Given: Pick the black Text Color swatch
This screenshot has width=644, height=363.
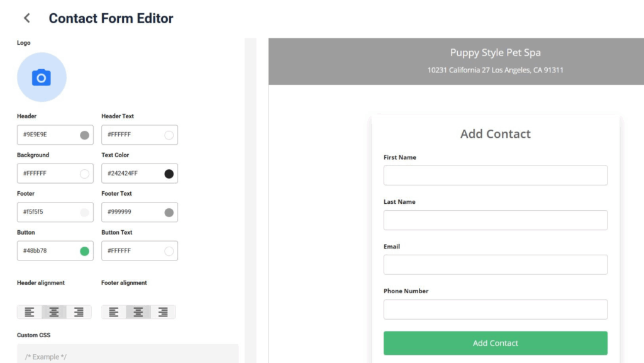Looking at the screenshot, I should point(169,174).
